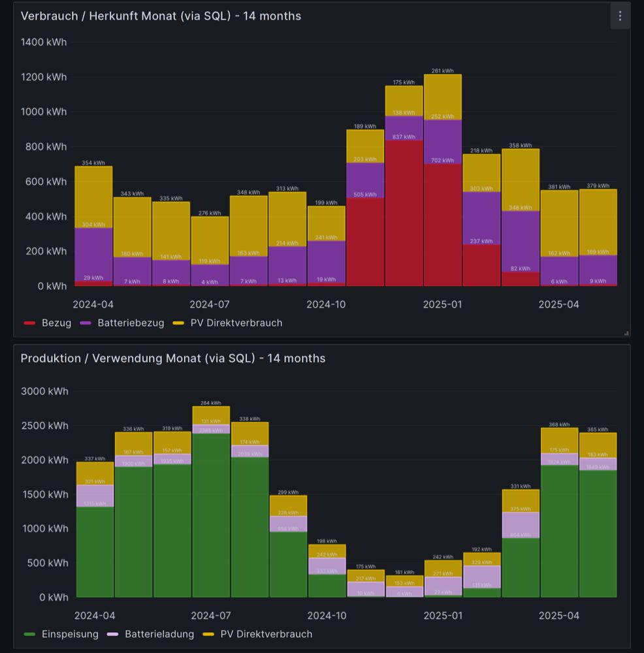Open the purple Batteriebezug legend color swatch

pos(86,323)
